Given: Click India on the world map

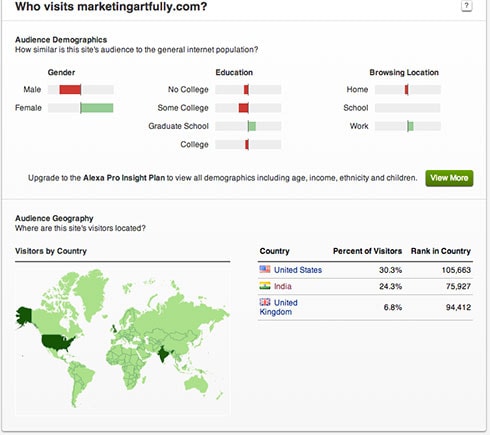Looking at the screenshot, I should (x=163, y=354).
